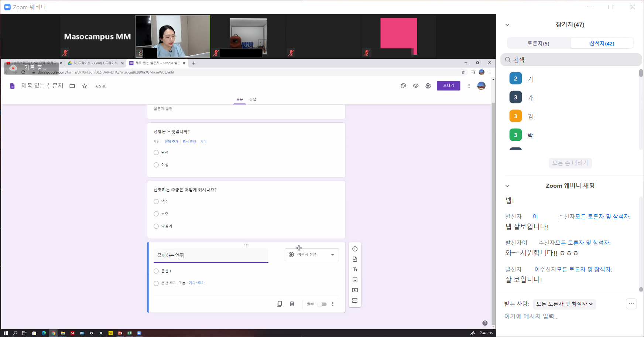The height and width of the screenshot is (337, 644).
Task: Click the add image icon
Action: click(x=355, y=280)
